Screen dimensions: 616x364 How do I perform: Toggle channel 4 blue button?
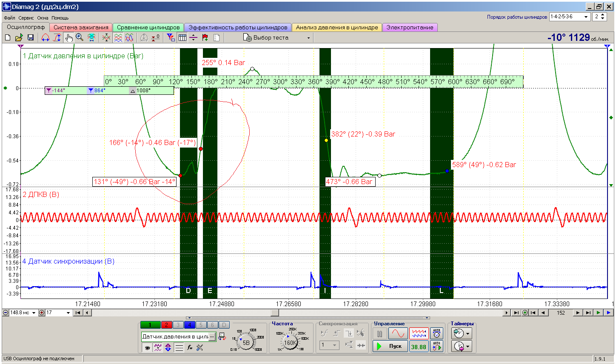(x=189, y=325)
